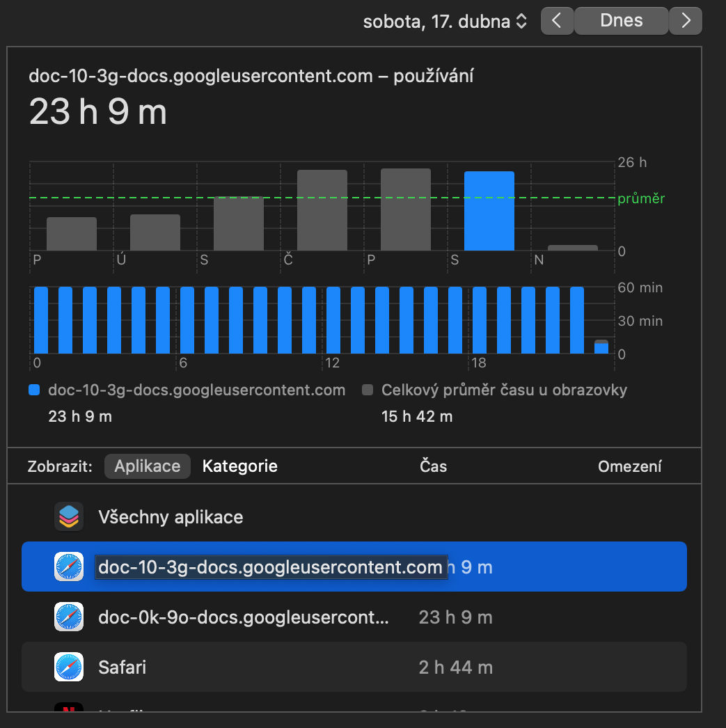This screenshot has width=726, height=728.
Task: Click gray legend swatch for Celkový průměr
Action: [368, 390]
